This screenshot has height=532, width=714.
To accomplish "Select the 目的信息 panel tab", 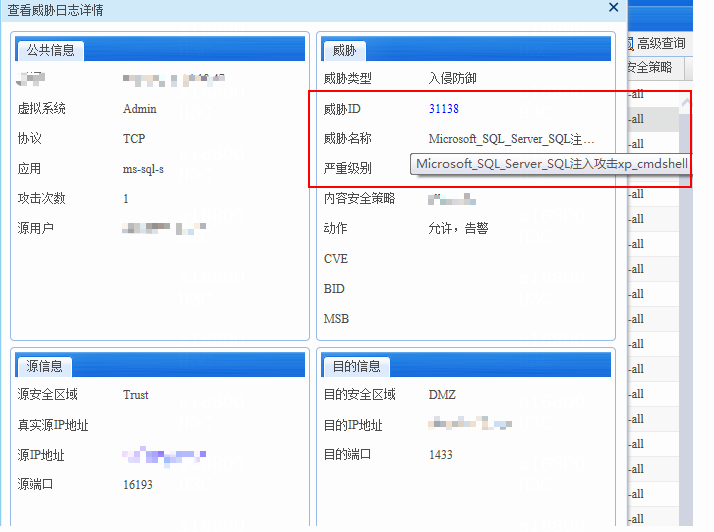I will (356, 366).
